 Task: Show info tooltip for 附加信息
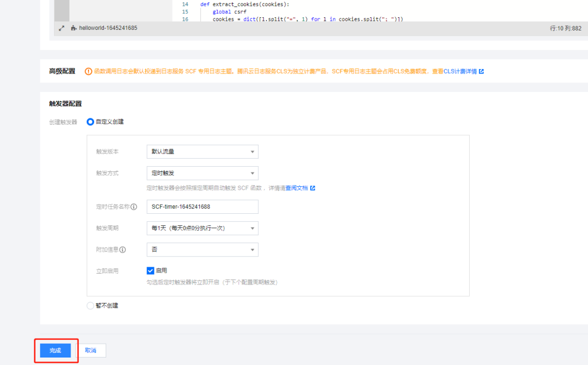pos(123,249)
